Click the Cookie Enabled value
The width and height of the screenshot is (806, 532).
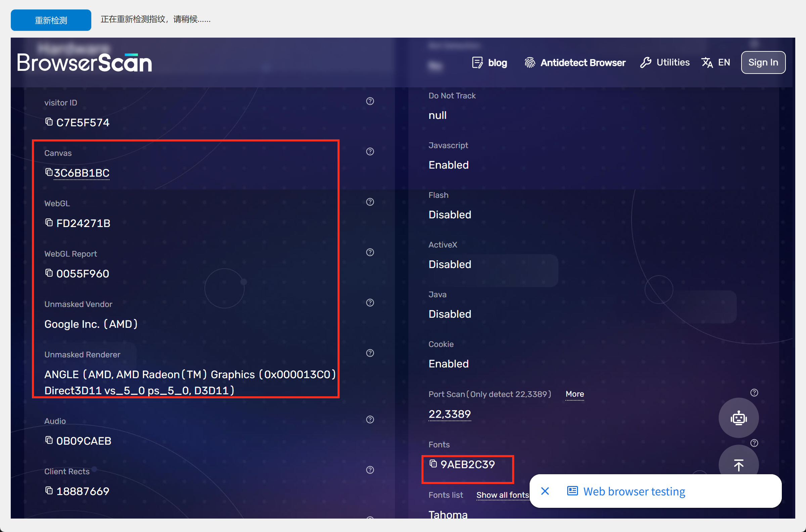[x=448, y=364]
